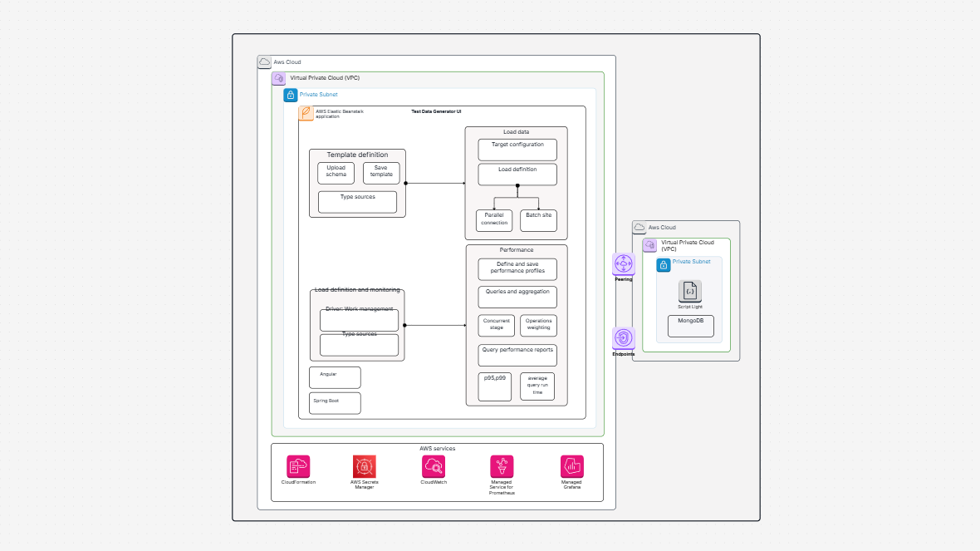
Task: Click the VPC Endpoints icon
Action: coord(623,338)
